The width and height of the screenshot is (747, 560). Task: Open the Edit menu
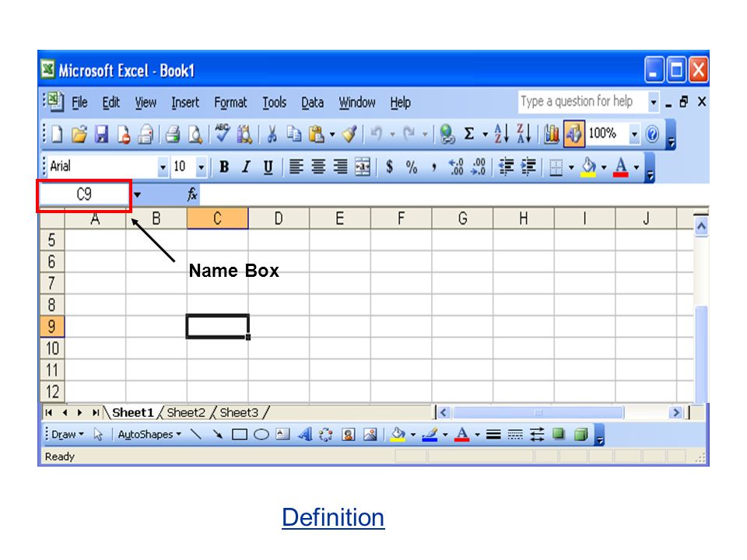pos(111,103)
